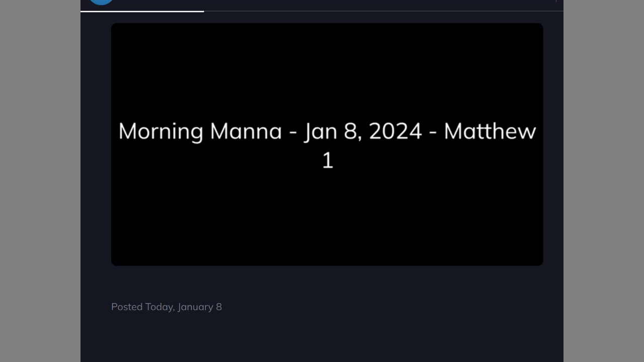This screenshot has height=362, width=644.
Task: Click the "Morning Manna - Jan 8, 2024" title text
Action: tap(327, 132)
